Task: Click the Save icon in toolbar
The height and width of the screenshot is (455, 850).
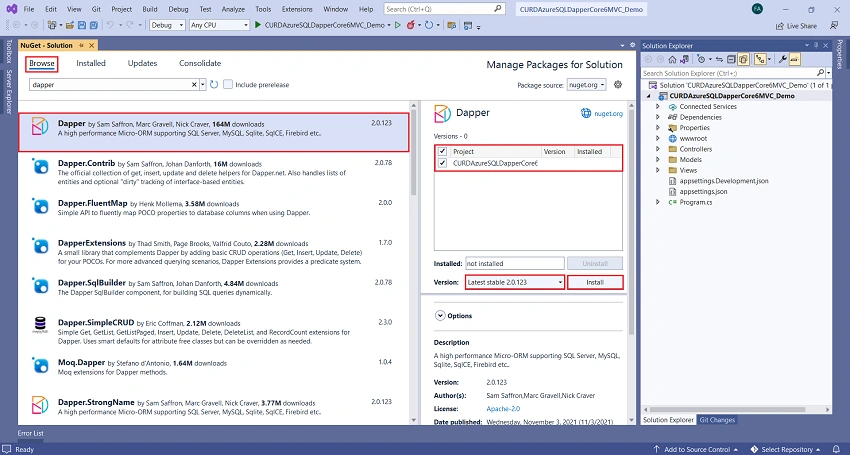Action: click(x=82, y=25)
